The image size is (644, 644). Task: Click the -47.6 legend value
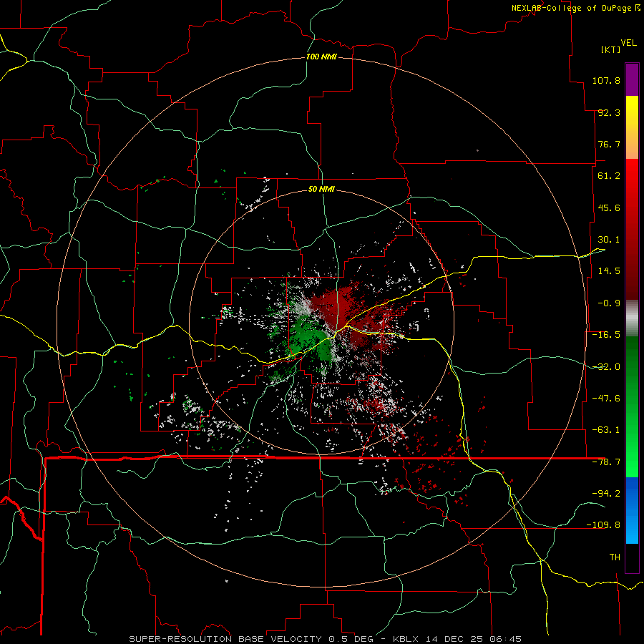[x=606, y=399]
